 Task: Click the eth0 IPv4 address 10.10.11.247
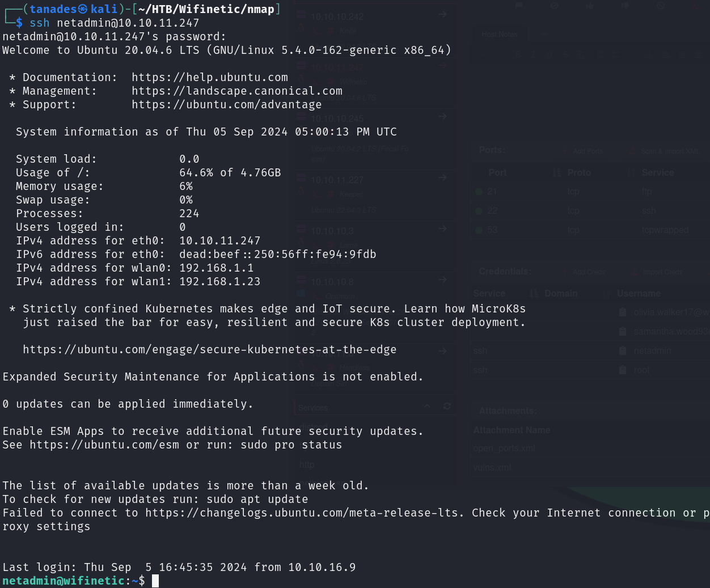pyautogui.click(x=220, y=241)
